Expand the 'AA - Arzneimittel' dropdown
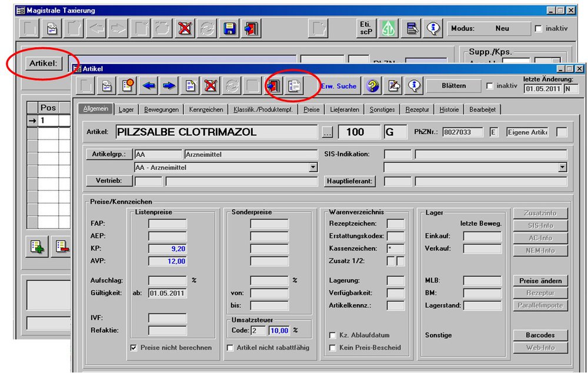 click(313, 168)
